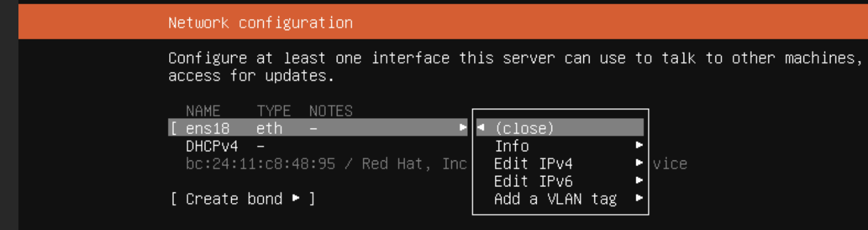The height and width of the screenshot is (230, 868).
Task: Click the eth type on ens18 row
Action: coord(269,128)
